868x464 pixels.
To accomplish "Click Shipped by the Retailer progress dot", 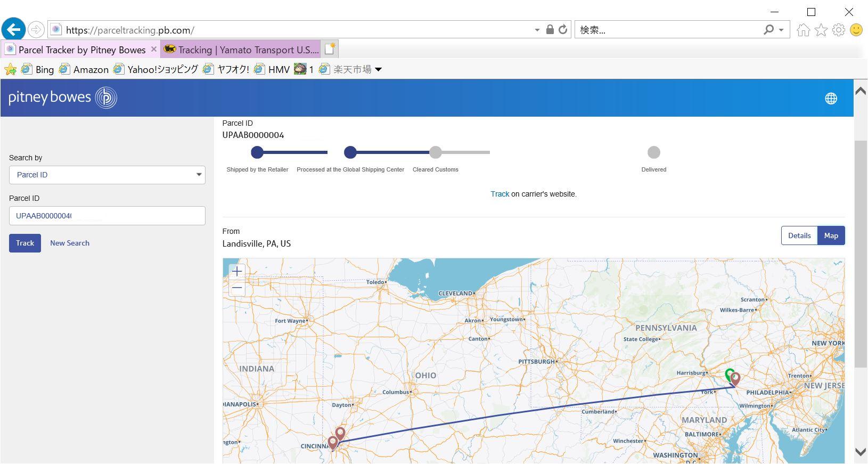I will pyautogui.click(x=257, y=152).
